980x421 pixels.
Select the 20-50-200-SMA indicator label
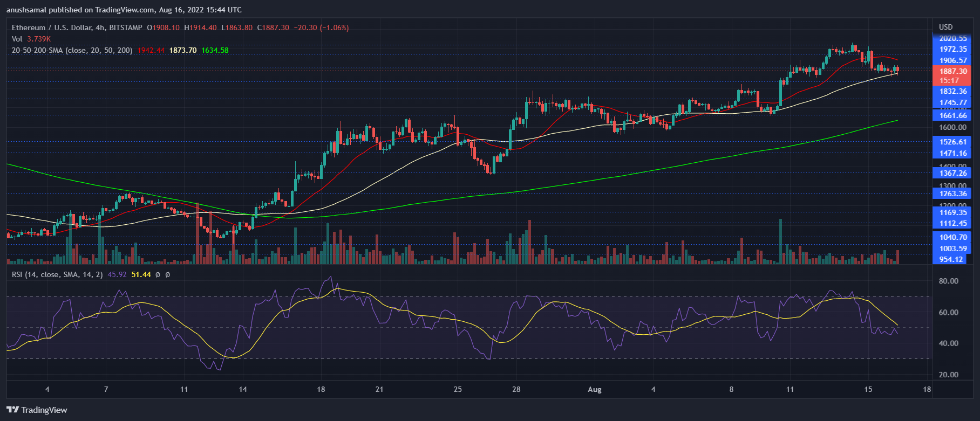point(72,50)
